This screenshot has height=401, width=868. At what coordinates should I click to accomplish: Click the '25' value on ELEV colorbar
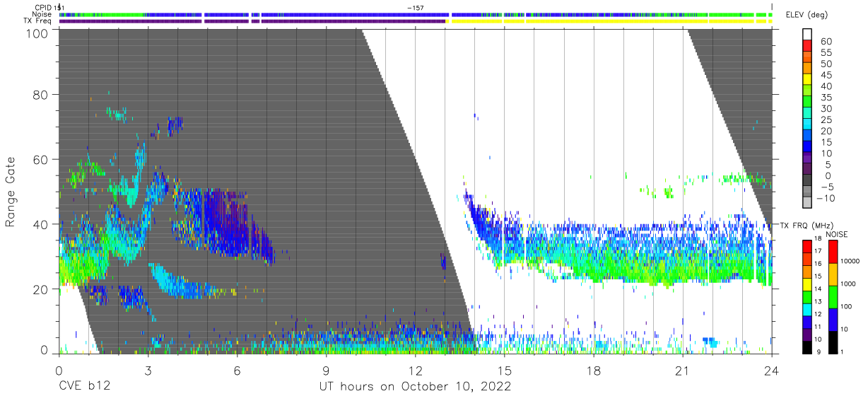click(826, 120)
